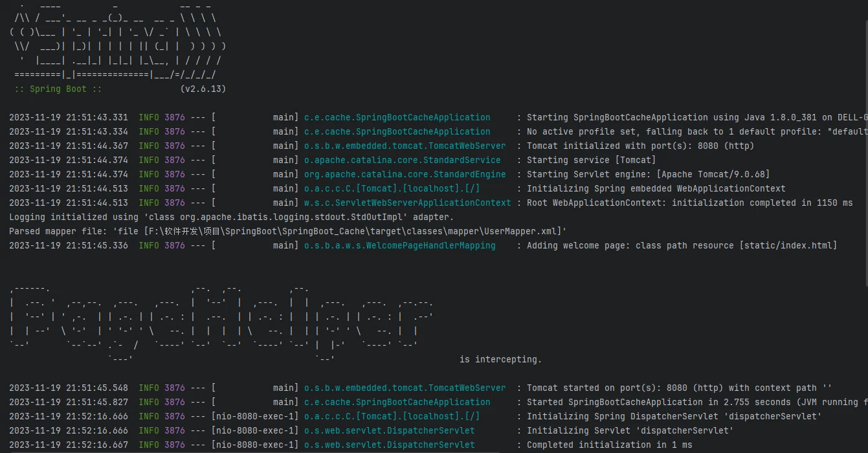Click the 'Starting service [Tomcat]' message
Viewport: 868px width, 453px height.
591,160
